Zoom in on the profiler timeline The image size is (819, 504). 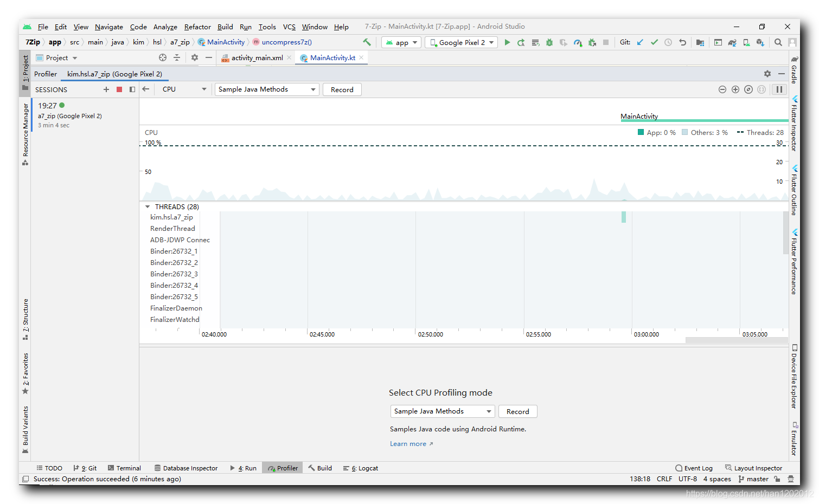tap(735, 89)
